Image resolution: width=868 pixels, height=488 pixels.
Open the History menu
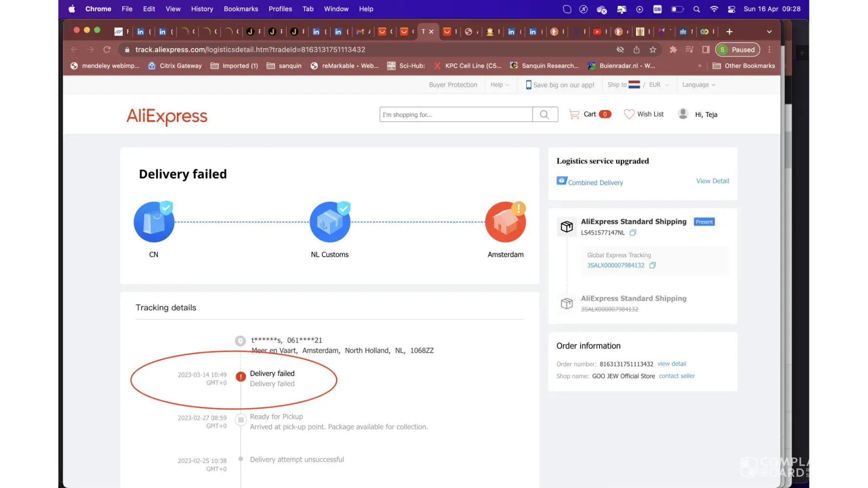(202, 9)
